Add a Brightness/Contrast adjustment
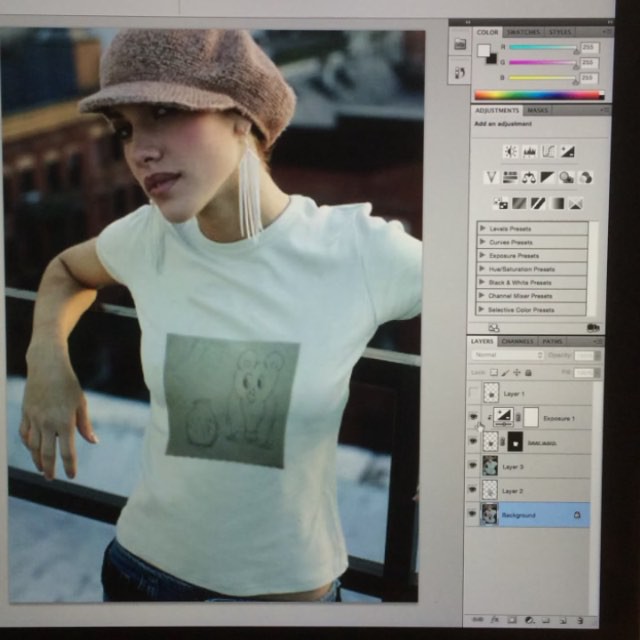The width and height of the screenshot is (640, 640). click(511, 152)
